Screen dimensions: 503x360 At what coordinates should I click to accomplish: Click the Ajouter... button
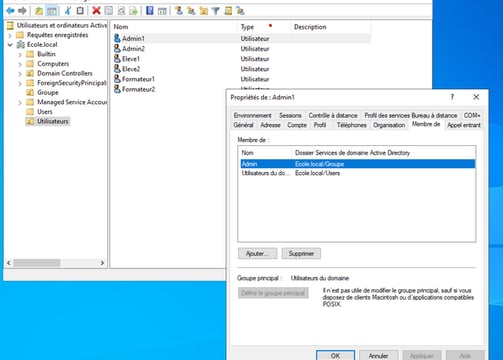pyautogui.click(x=257, y=253)
